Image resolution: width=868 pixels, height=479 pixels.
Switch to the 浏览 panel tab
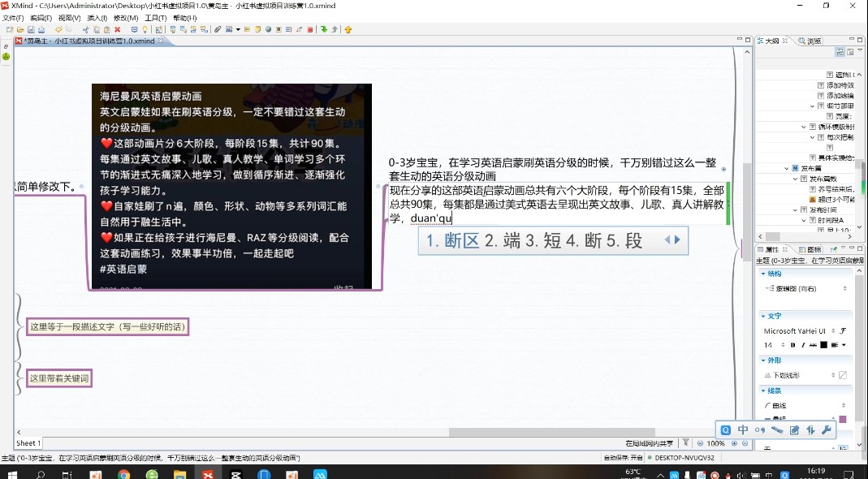(x=810, y=41)
